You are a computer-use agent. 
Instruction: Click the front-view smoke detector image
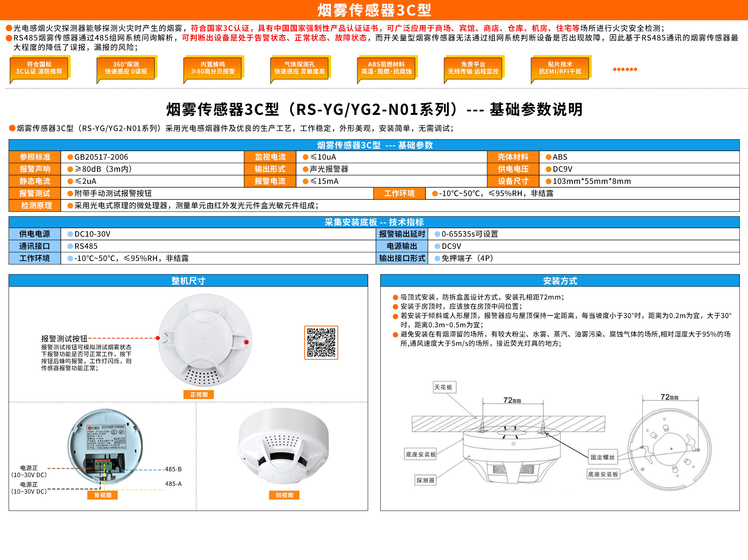[205, 340]
